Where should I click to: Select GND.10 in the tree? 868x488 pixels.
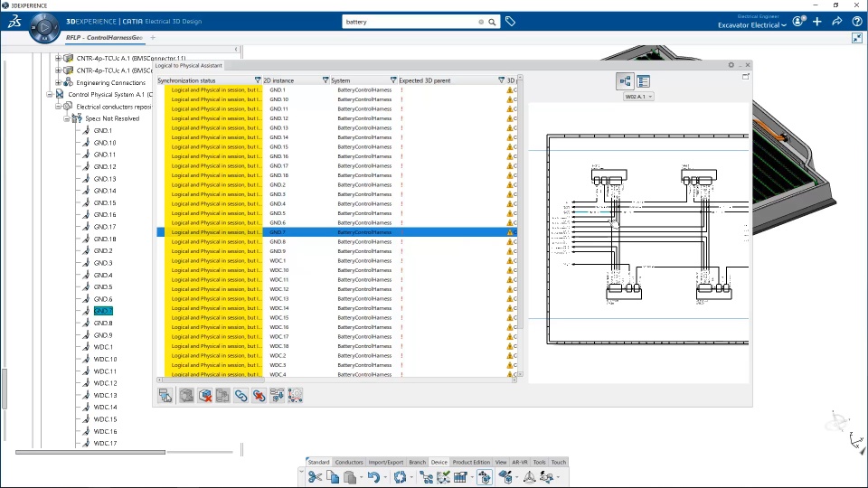[105, 143]
